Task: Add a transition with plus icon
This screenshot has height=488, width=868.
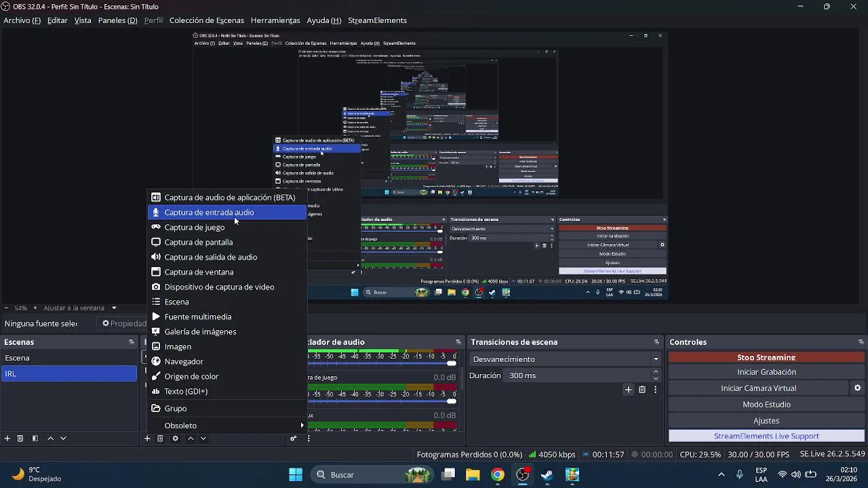Action: point(629,390)
